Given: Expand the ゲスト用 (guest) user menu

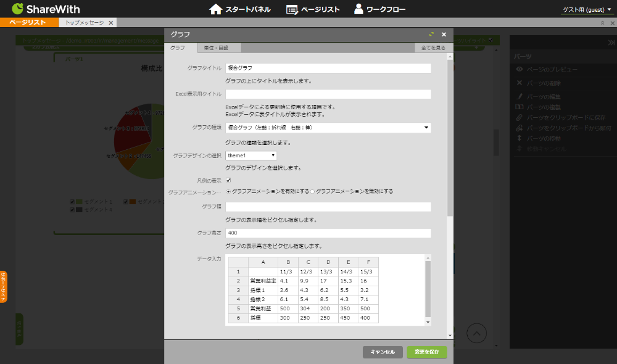Looking at the screenshot, I should [x=586, y=9].
